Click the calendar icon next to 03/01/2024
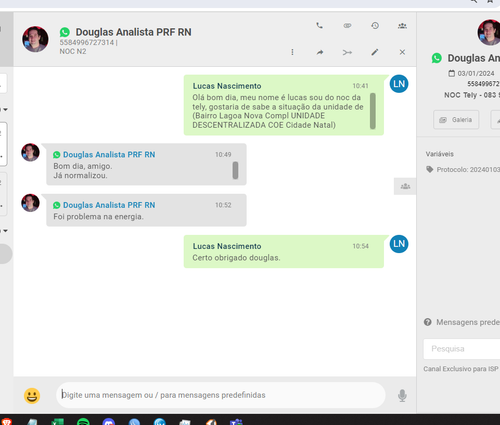This screenshot has width=500, height=425. pos(451,73)
